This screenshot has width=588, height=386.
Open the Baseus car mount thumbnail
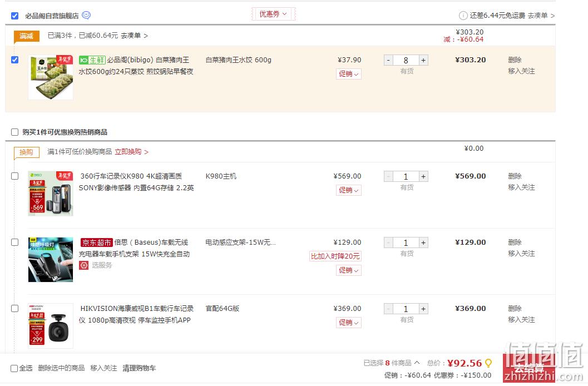pos(51,260)
